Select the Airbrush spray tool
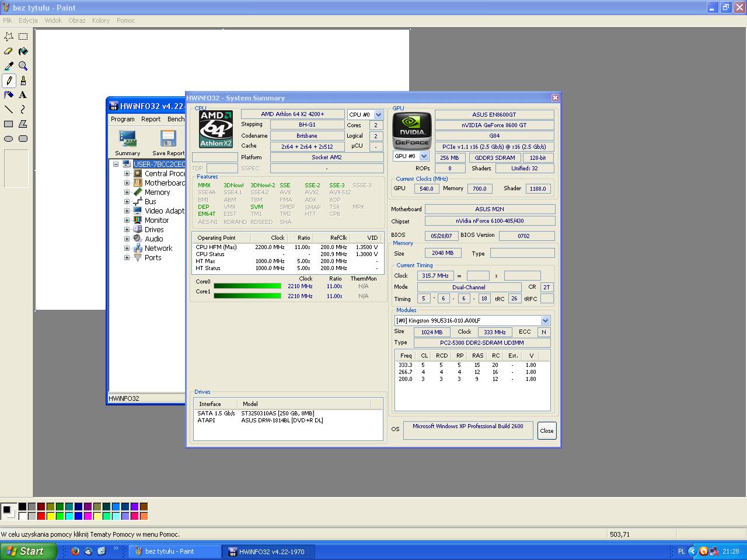The height and width of the screenshot is (560, 747). (x=9, y=94)
